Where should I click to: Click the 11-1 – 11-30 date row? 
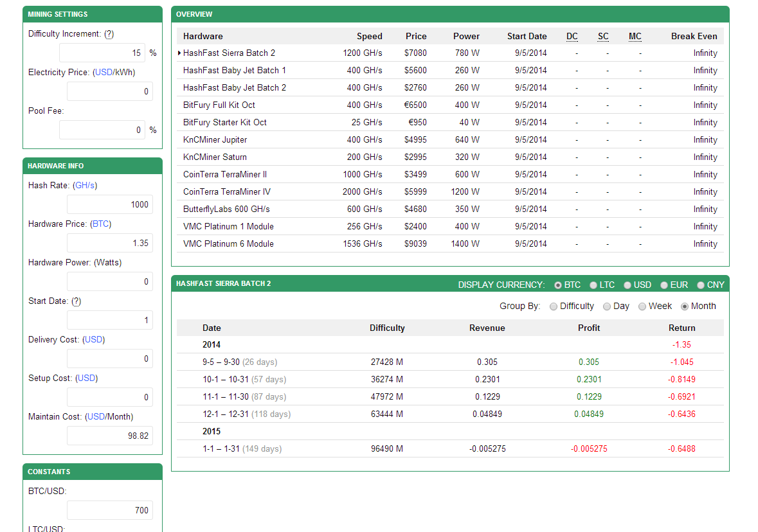450,397
